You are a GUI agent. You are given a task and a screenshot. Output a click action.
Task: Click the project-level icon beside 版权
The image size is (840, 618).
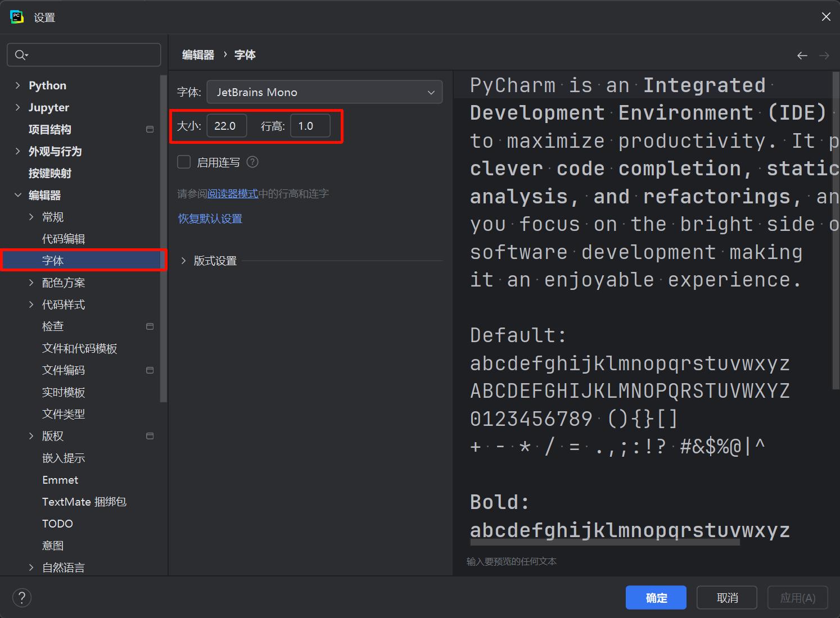pyautogui.click(x=150, y=436)
